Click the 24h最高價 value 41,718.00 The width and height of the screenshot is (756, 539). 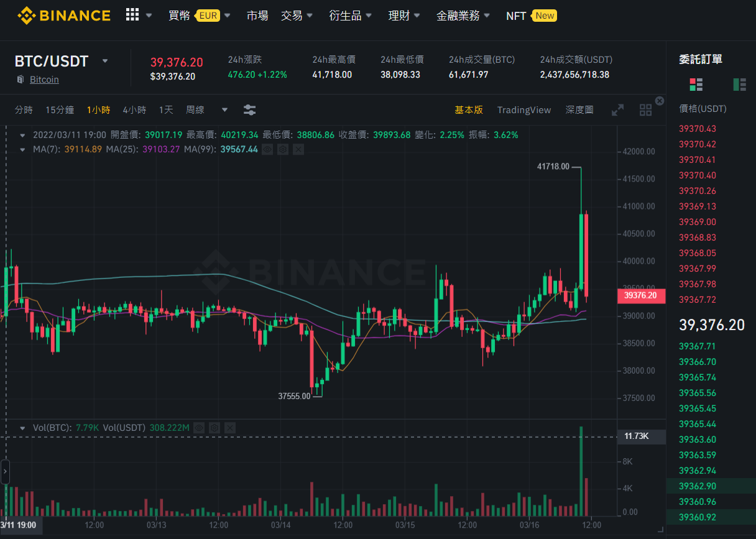332,75
